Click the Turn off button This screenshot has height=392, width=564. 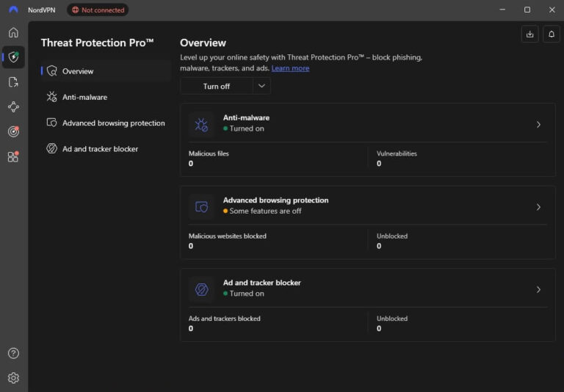[x=217, y=87]
